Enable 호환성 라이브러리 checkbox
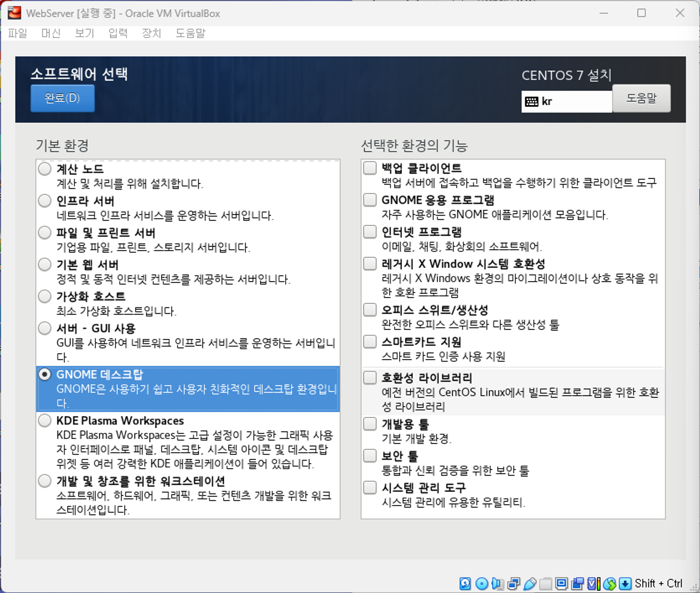This screenshot has height=593, width=700. [x=370, y=378]
